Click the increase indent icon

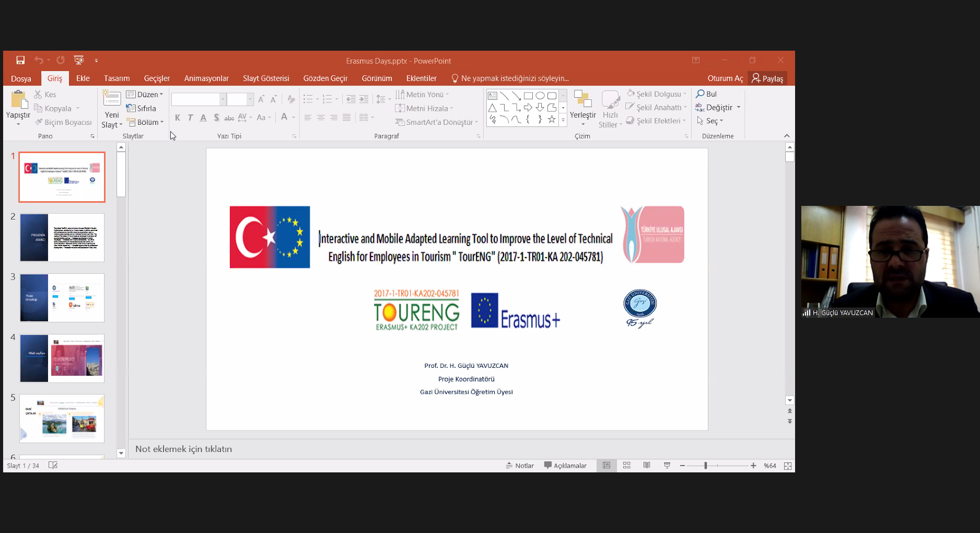coord(364,99)
